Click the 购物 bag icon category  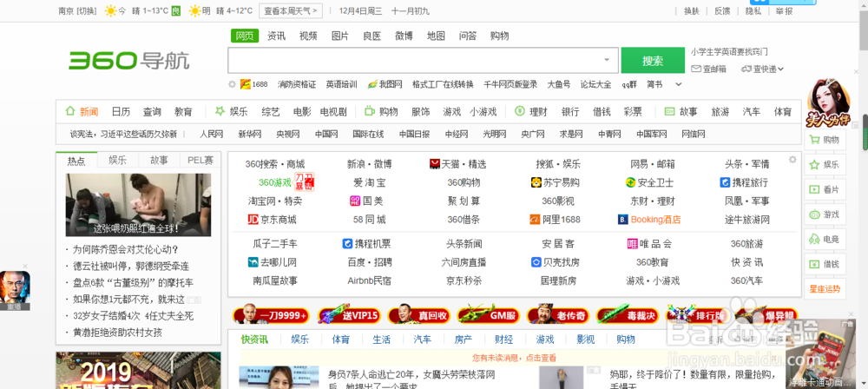click(369, 111)
